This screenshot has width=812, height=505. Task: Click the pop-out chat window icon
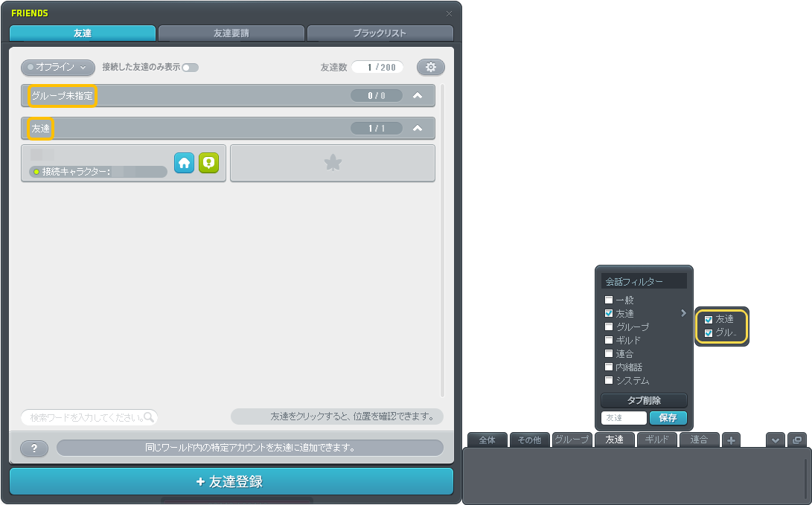click(x=796, y=440)
